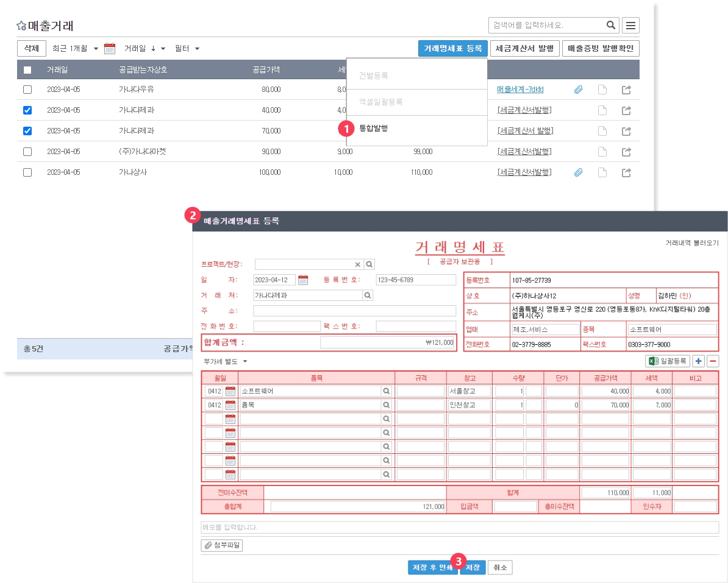Click document icon in (주)가나다마켓 row

point(602,152)
